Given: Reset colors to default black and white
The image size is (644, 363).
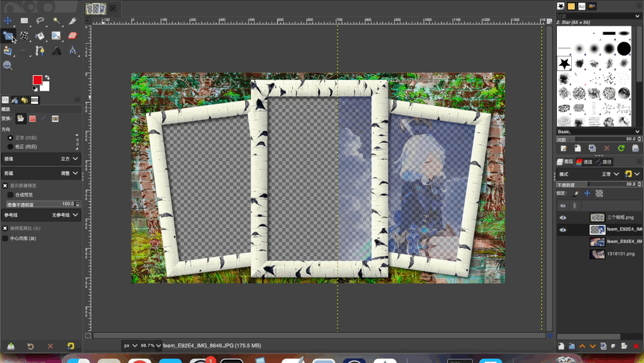Looking at the screenshot, I should [35, 89].
